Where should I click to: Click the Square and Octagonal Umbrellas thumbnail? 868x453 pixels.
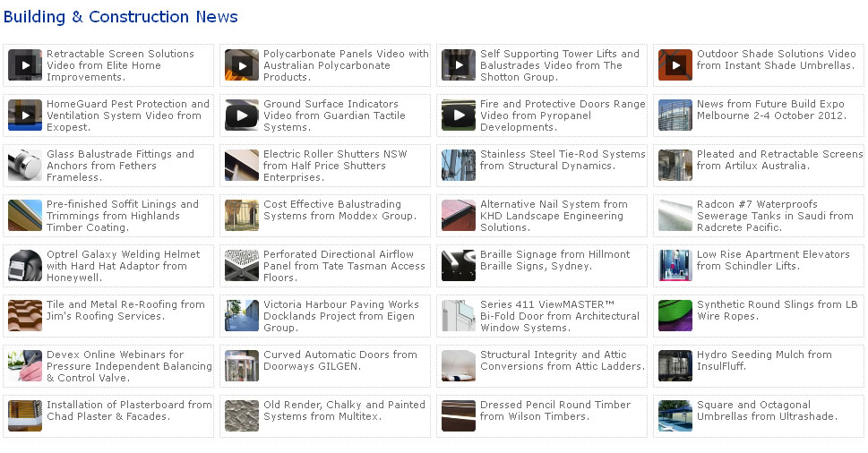click(x=675, y=416)
